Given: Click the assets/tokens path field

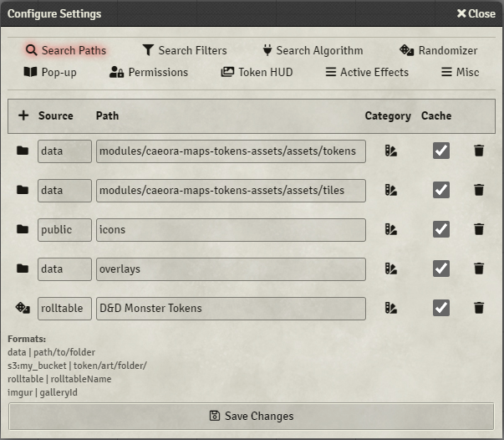Looking at the screenshot, I should (231, 151).
